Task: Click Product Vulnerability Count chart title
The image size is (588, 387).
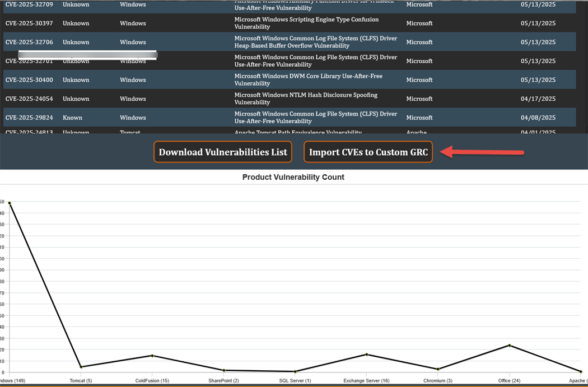Action: 293,177
